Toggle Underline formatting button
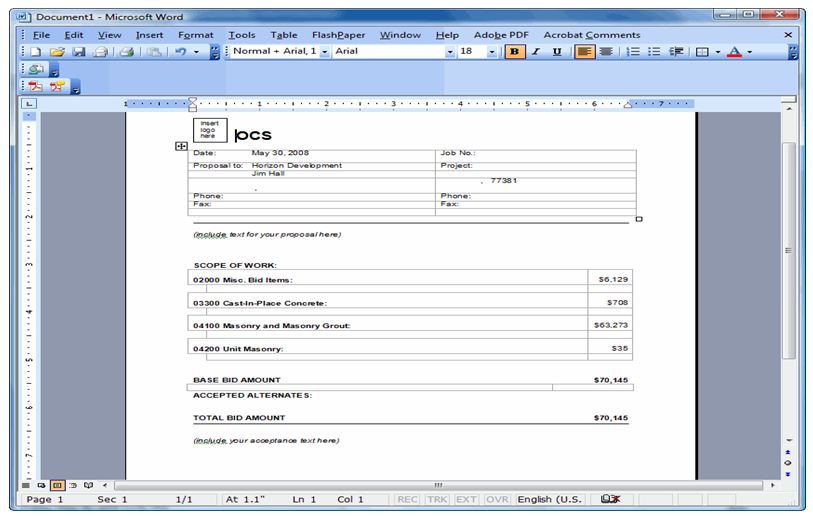 click(x=556, y=51)
